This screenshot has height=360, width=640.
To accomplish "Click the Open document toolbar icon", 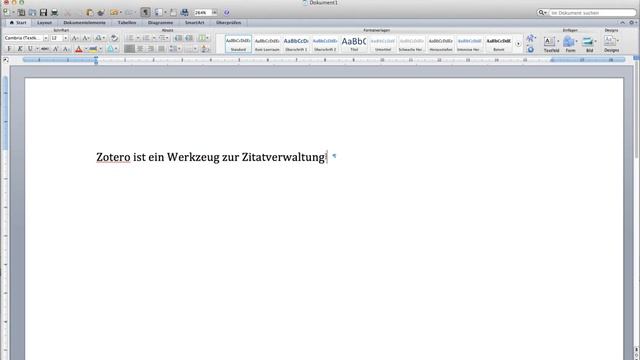I will pos(32,13).
